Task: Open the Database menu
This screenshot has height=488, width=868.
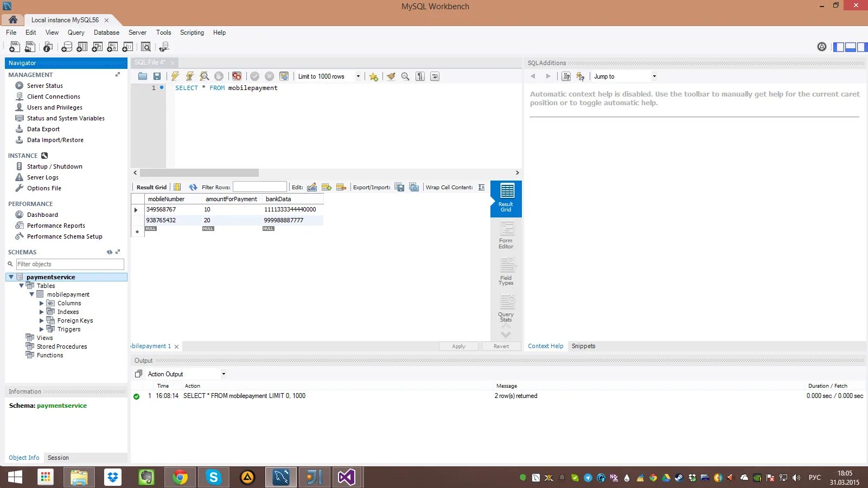Action: [x=106, y=33]
